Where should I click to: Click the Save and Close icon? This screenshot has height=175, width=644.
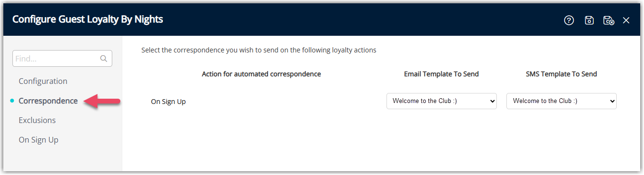609,20
